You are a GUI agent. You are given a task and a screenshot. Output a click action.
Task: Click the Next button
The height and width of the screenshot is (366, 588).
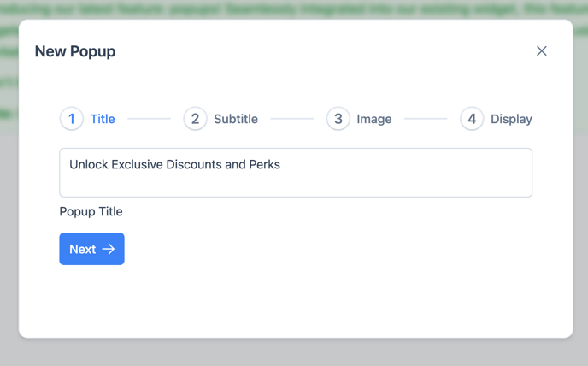click(x=92, y=249)
